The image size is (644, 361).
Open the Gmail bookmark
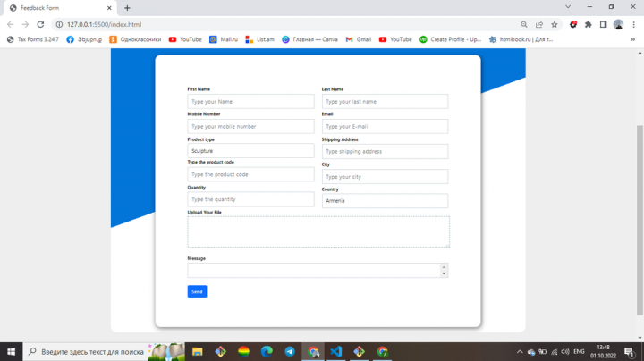coord(359,39)
